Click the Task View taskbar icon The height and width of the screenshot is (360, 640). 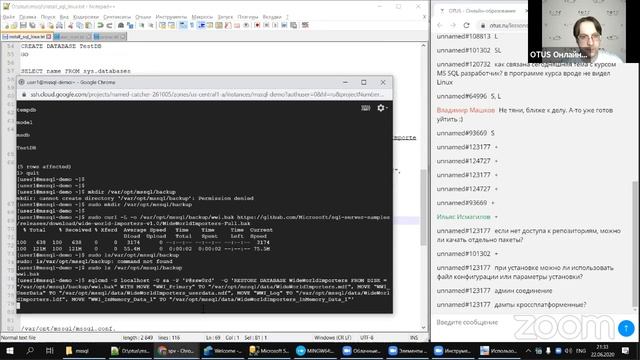pyautogui.click(x=49, y=351)
